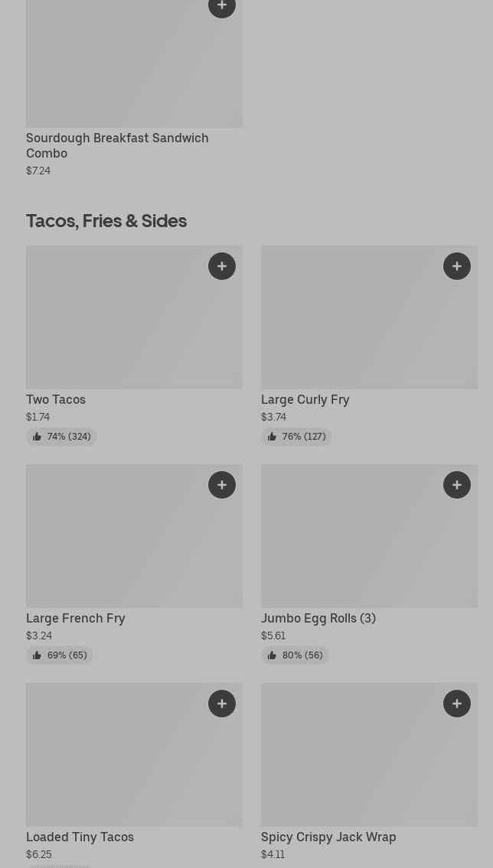Click the Loaded Tiny Tacos title

tap(80, 837)
